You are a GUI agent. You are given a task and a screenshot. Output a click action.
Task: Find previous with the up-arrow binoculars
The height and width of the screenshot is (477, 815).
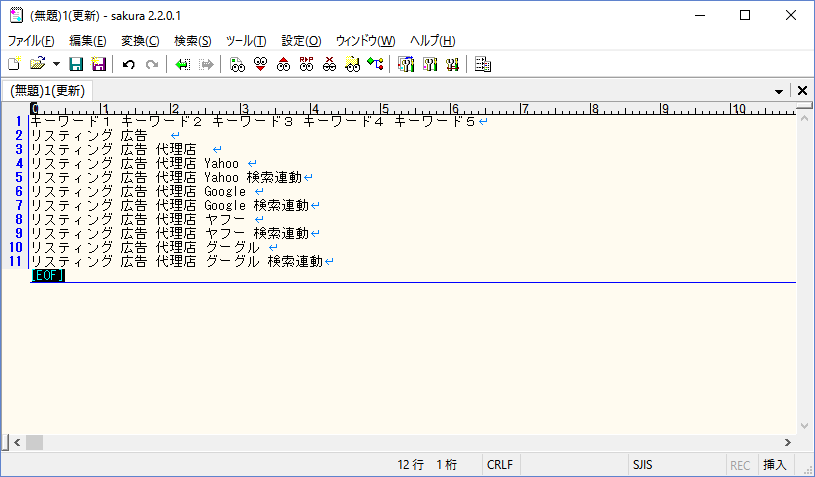click(283, 64)
